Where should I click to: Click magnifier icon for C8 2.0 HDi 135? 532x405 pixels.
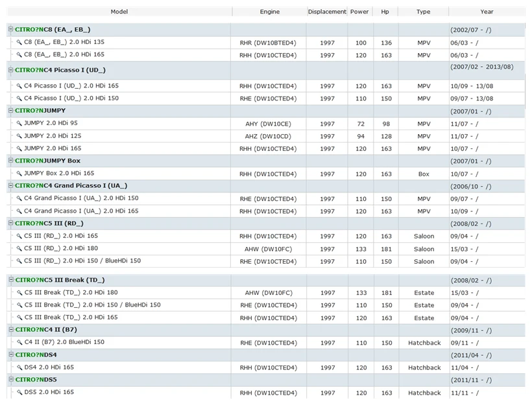pyautogui.click(x=19, y=42)
